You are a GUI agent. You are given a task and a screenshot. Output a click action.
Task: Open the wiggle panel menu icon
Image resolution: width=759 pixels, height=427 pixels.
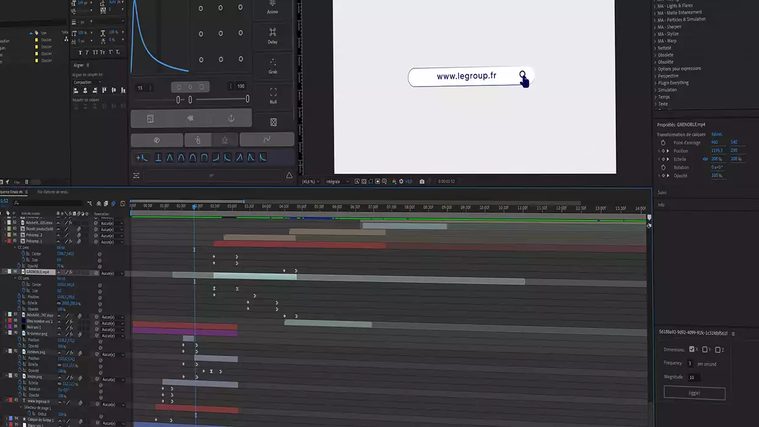[x=733, y=334]
